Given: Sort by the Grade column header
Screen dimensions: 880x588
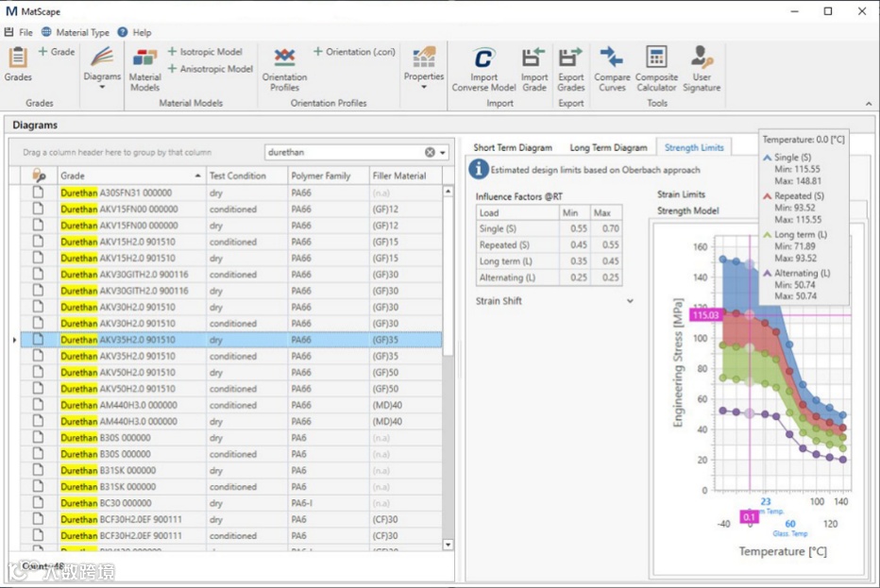Looking at the screenshot, I should [132, 176].
